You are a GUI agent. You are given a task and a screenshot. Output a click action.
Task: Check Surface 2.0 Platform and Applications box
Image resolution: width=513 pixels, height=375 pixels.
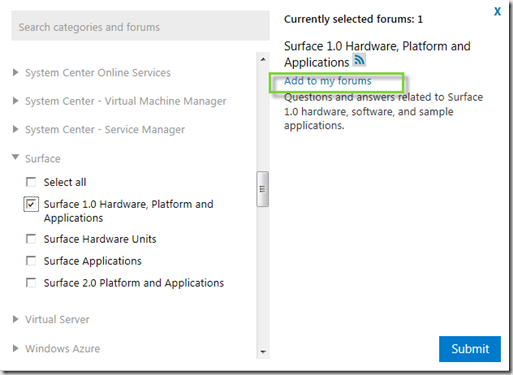click(31, 283)
